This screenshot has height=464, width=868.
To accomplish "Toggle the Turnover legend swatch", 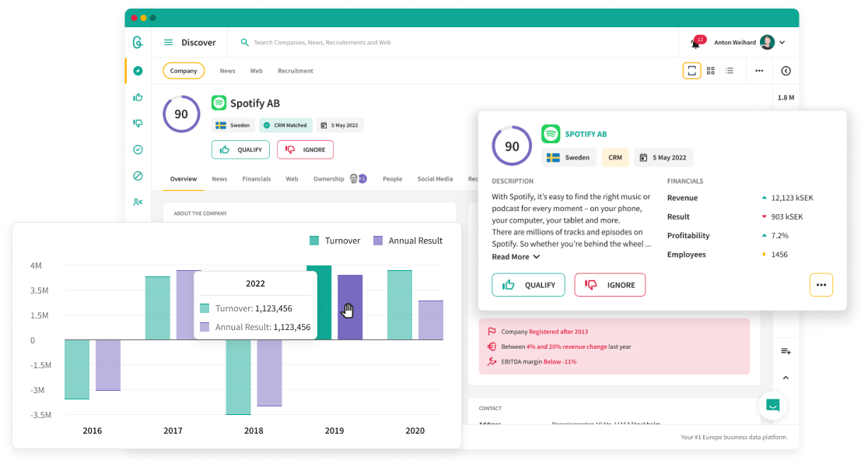I will (314, 241).
